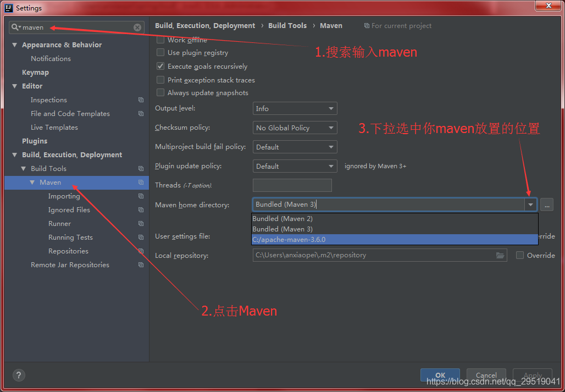Open the Checksum policy dropdown

point(295,128)
